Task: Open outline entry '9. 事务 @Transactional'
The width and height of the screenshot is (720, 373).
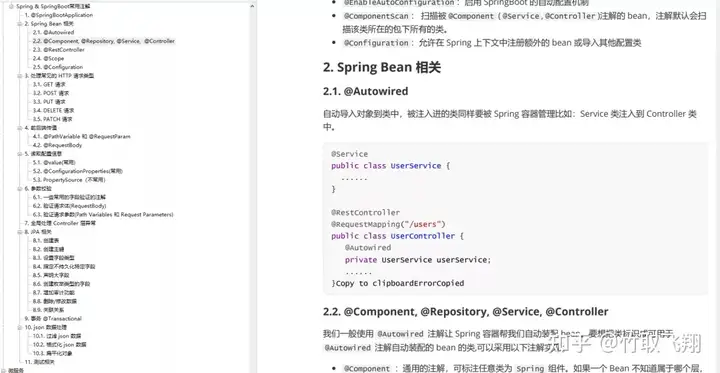Action: click(53, 319)
